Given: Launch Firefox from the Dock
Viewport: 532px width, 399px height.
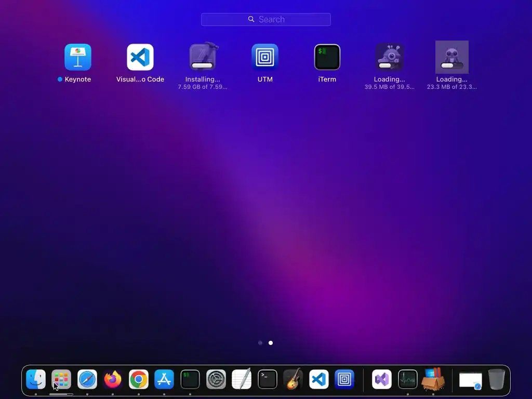Looking at the screenshot, I should coord(113,379).
